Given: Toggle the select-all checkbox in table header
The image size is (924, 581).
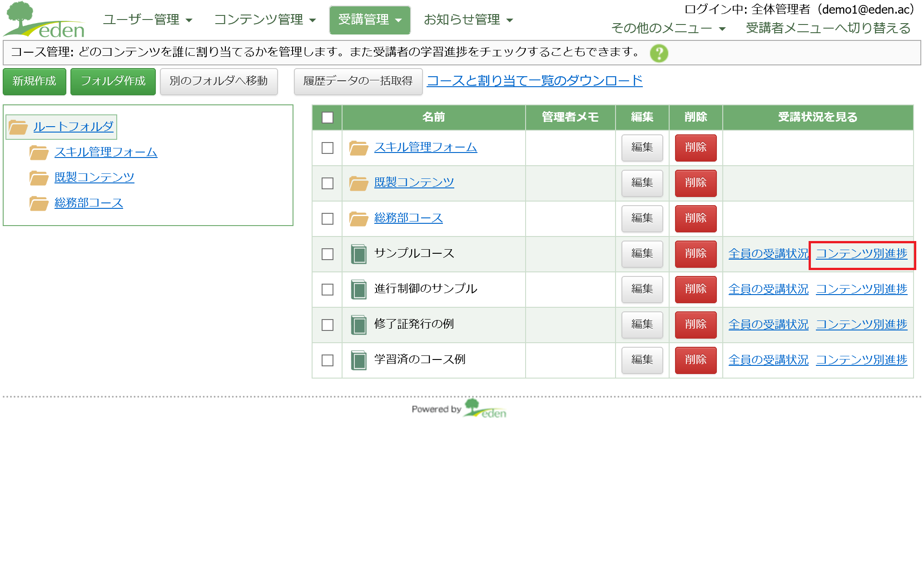Looking at the screenshot, I should (x=327, y=118).
